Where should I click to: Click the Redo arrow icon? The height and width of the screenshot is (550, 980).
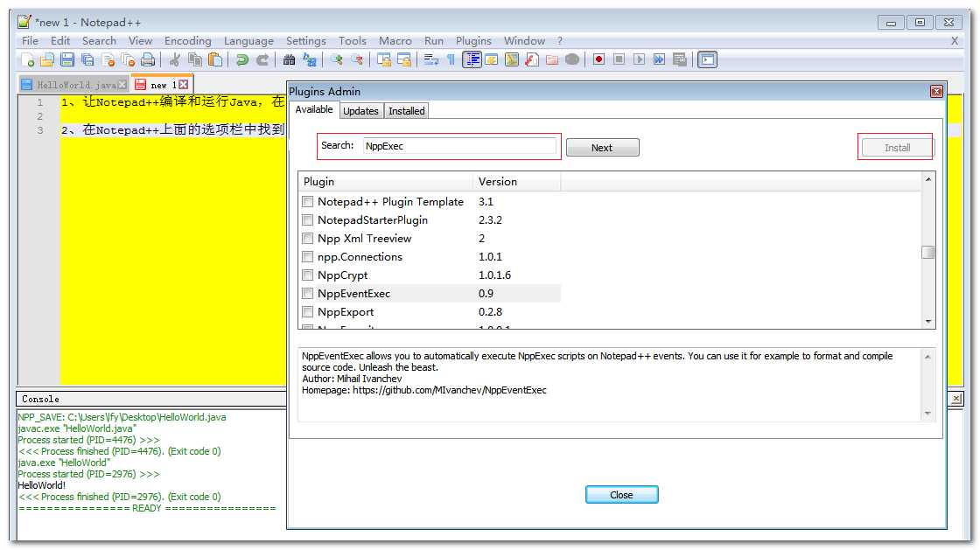262,60
